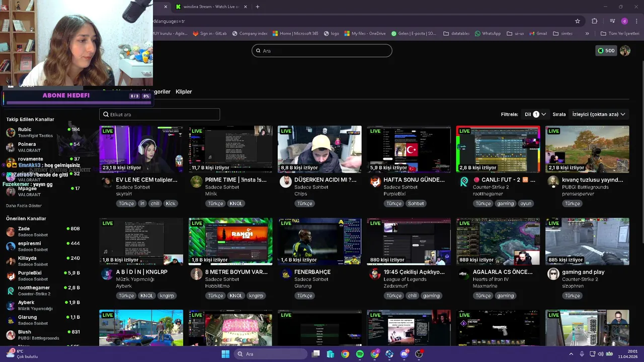Open the Tüm Yer İşaretleri folder

tap(620, 34)
